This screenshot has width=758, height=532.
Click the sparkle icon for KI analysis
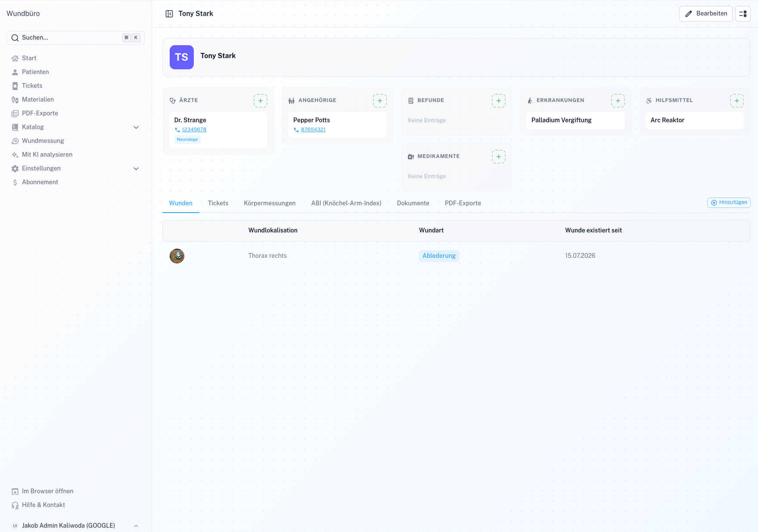[x=15, y=155]
